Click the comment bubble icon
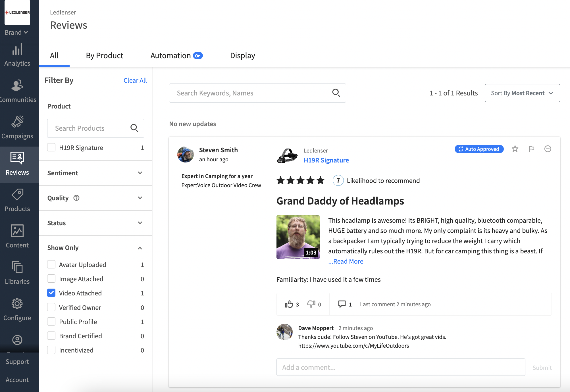 (x=342, y=304)
